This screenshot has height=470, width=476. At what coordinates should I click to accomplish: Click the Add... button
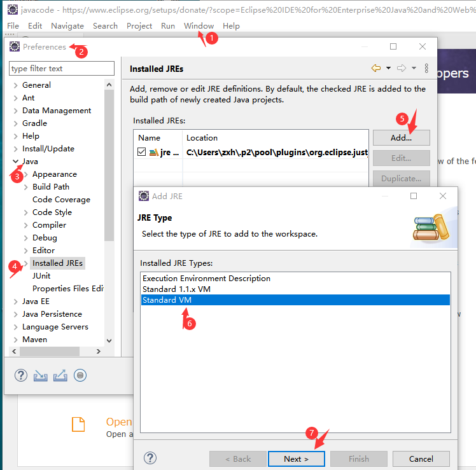(402, 138)
